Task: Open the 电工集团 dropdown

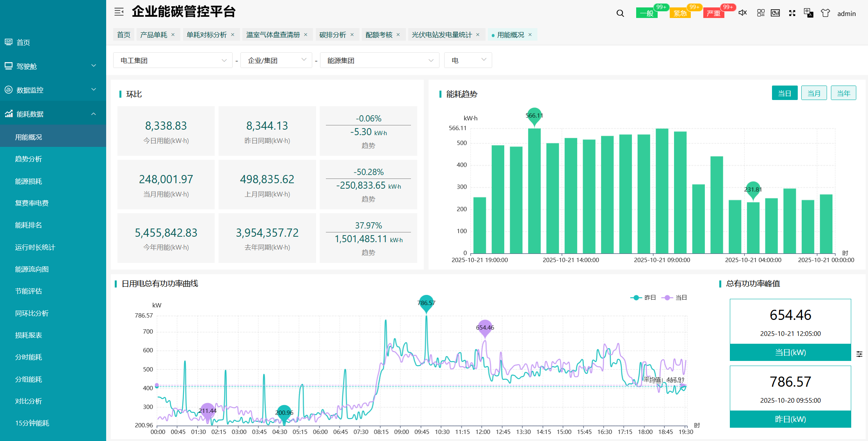Action: (173, 61)
